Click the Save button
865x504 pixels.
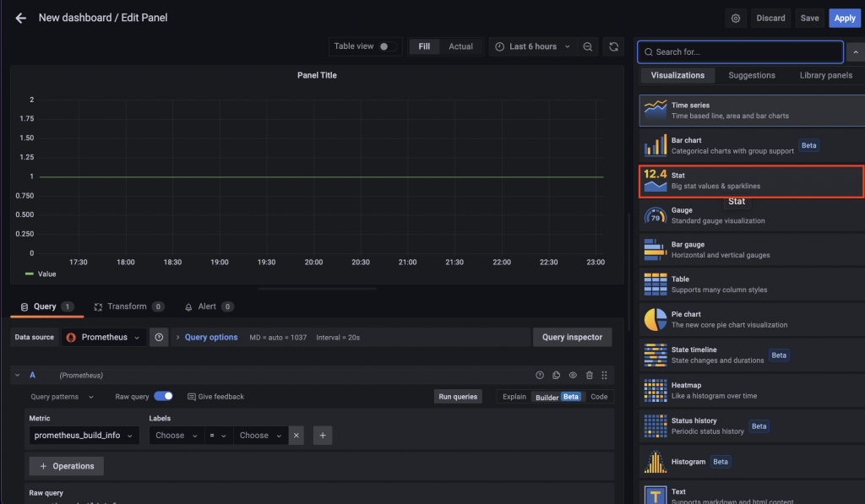pos(809,19)
